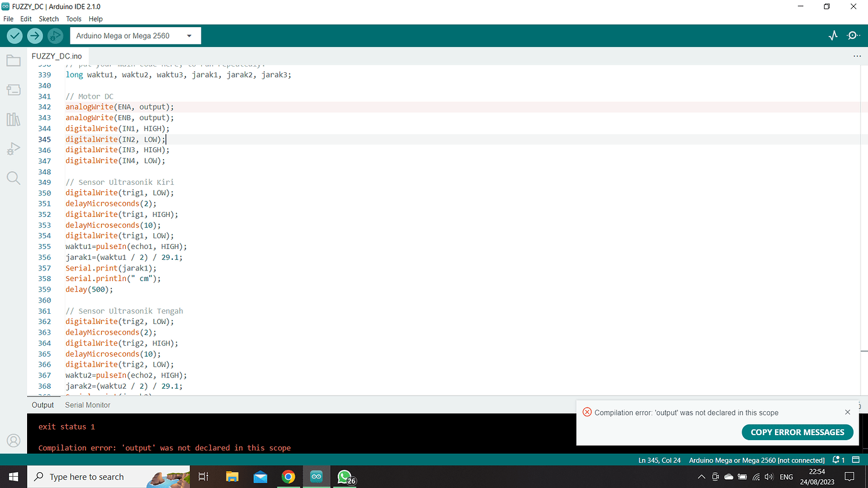Upload the sketch using the arrow icon
The height and width of the screenshot is (488, 868).
[x=35, y=36]
